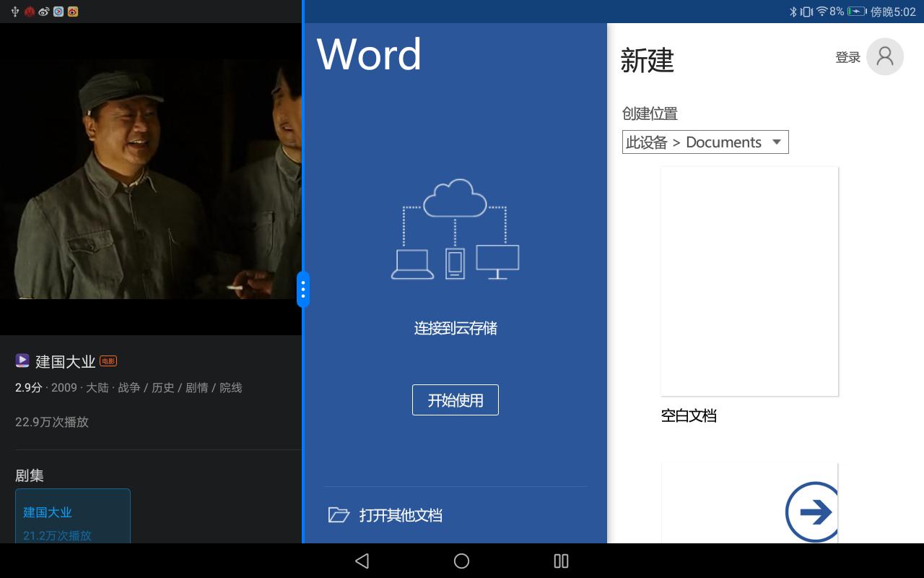Tap the folder icon beside 打开其他文档

[x=339, y=514]
